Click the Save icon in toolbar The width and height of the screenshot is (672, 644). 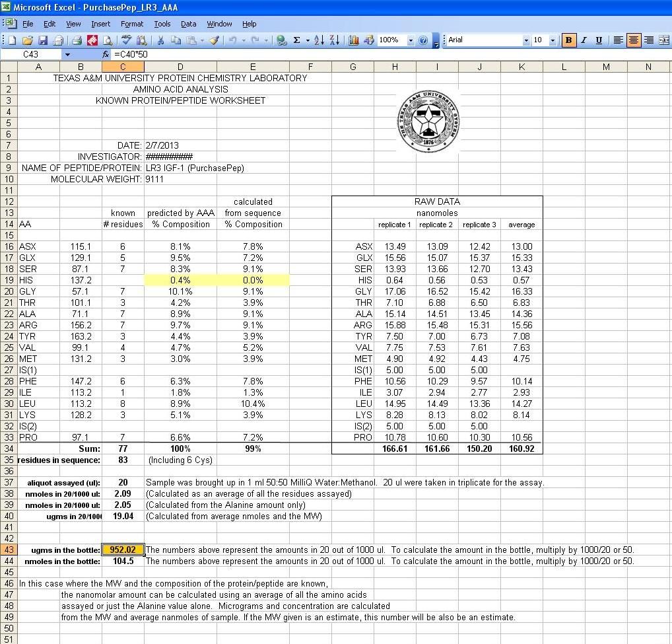pyautogui.click(x=43, y=40)
